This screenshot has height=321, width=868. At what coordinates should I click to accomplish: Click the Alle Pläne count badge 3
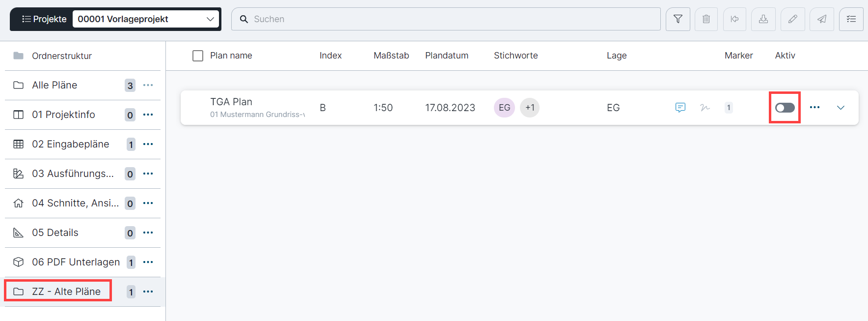[130, 86]
